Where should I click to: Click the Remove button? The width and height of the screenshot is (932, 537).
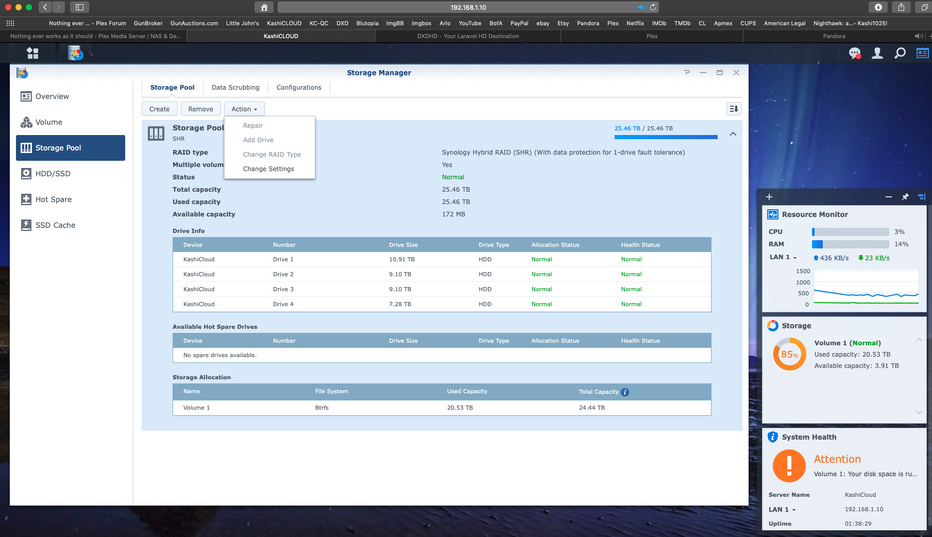point(200,109)
